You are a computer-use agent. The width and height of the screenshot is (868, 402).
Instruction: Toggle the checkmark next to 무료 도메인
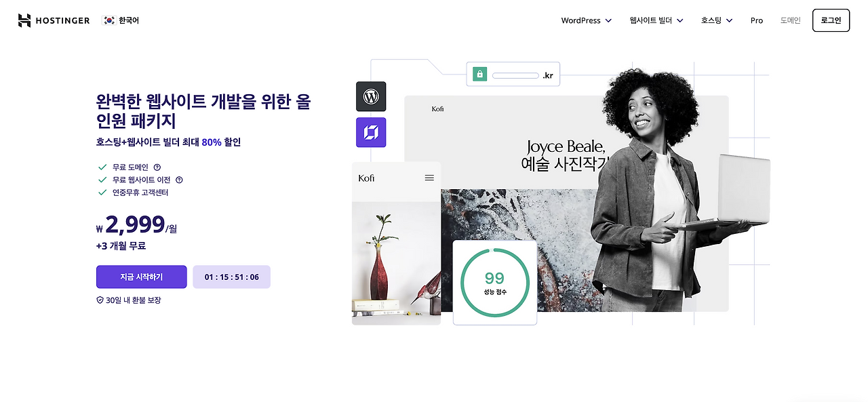coord(102,167)
